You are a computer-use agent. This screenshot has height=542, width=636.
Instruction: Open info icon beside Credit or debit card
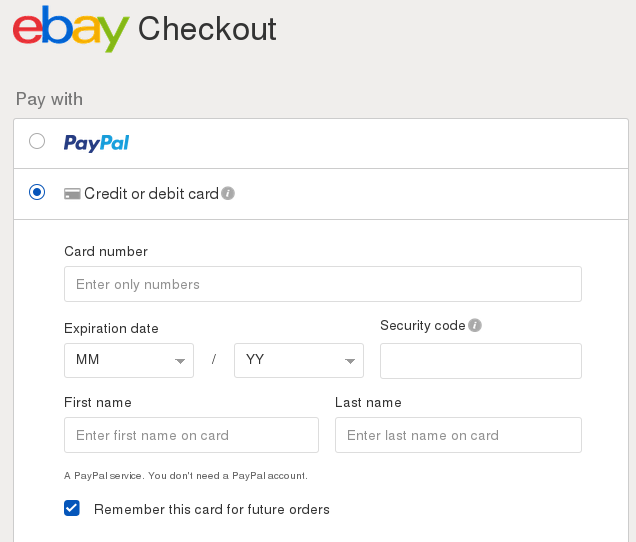pyautogui.click(x=228, y=194)
